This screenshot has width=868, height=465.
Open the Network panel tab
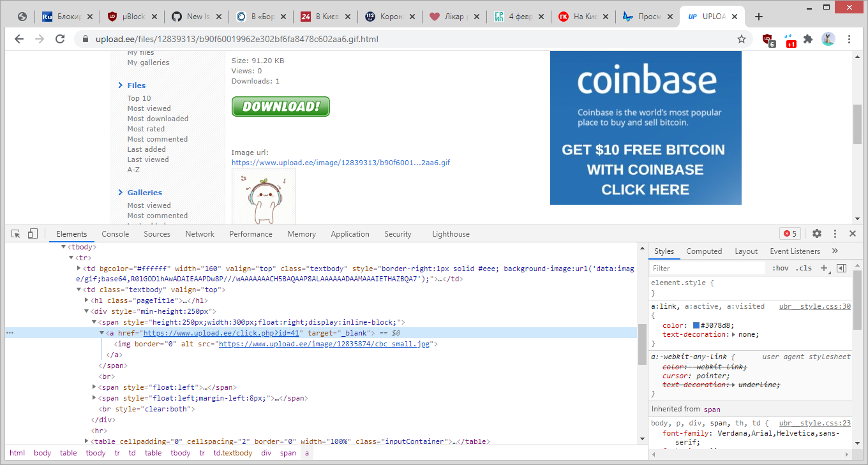point(200,234)
